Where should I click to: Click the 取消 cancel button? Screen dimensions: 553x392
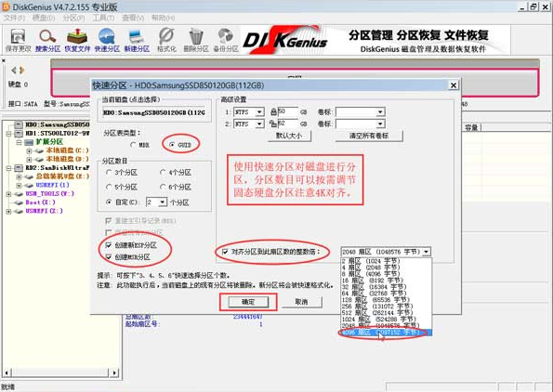coord(301,302)
